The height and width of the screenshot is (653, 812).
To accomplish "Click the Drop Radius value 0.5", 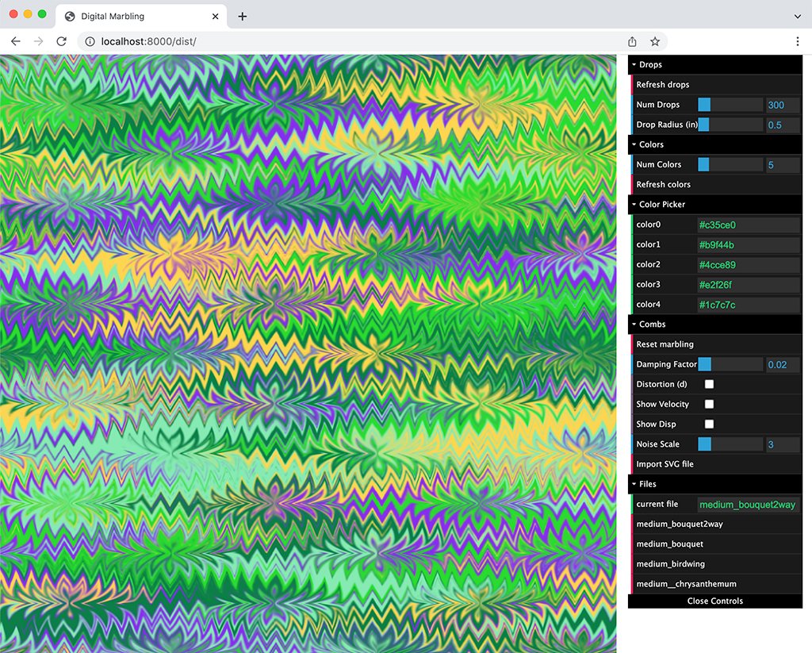I will (783, 125).
